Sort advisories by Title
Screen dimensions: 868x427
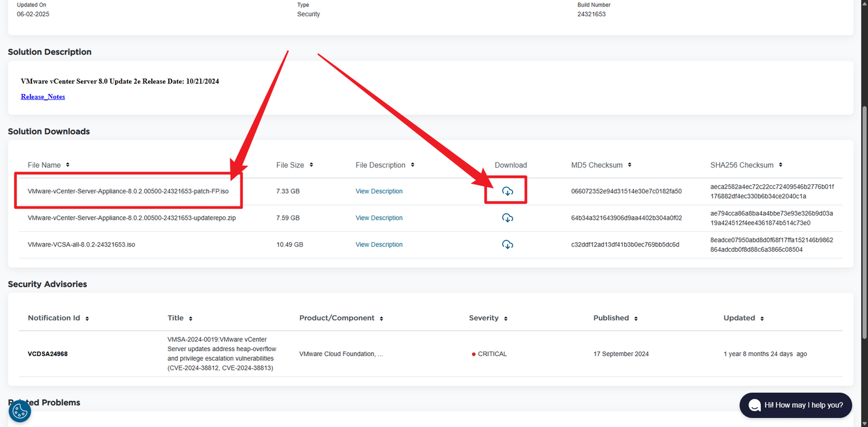tap(190, 319)
